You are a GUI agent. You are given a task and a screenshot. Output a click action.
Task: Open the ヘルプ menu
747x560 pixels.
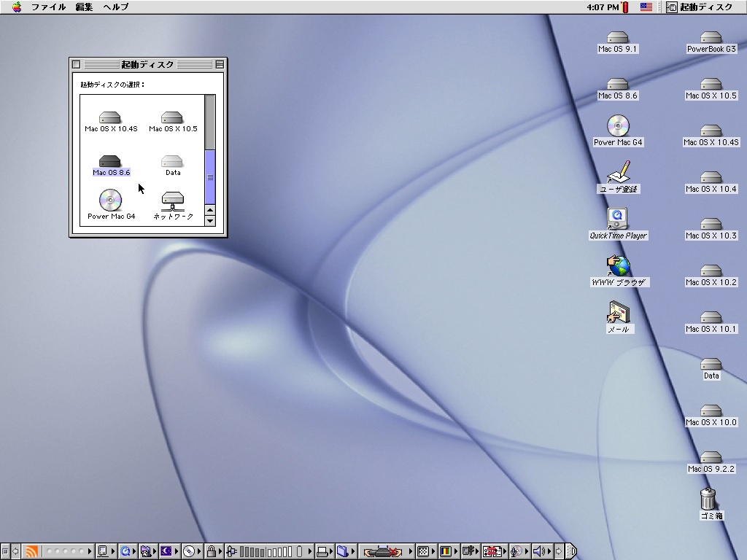(116, 7)
